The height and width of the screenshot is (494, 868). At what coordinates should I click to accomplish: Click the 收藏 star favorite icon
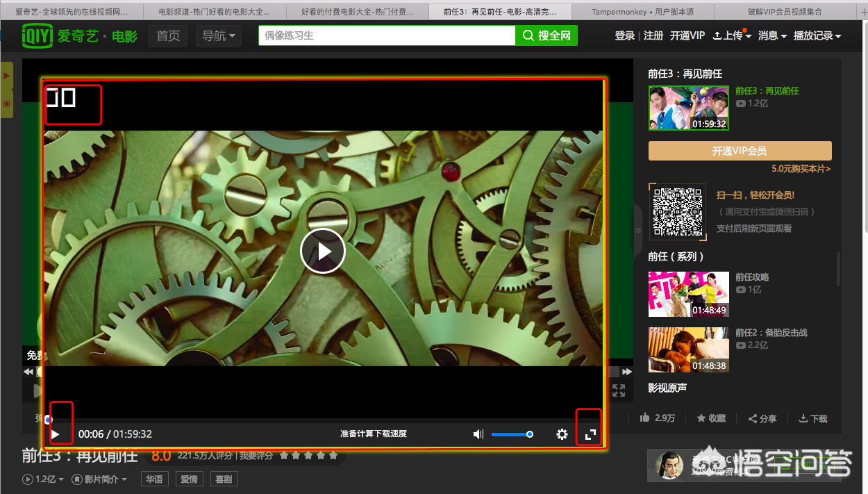click(701, 418)
